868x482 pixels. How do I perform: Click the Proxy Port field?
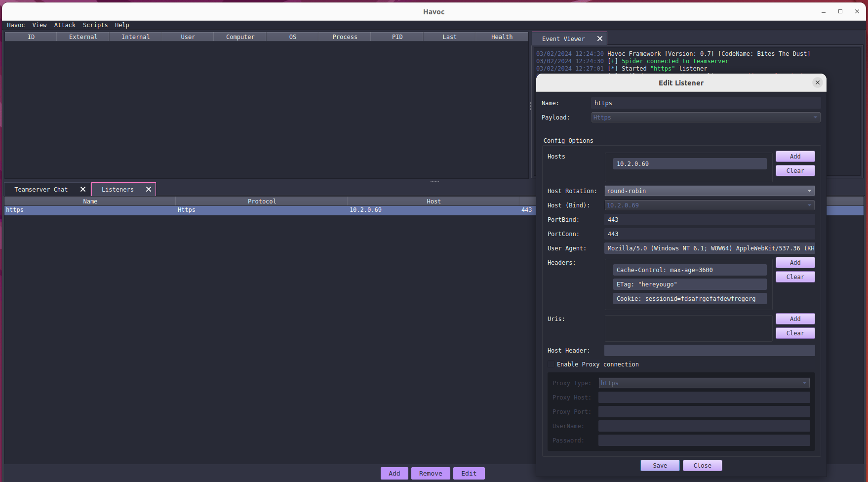704,412
